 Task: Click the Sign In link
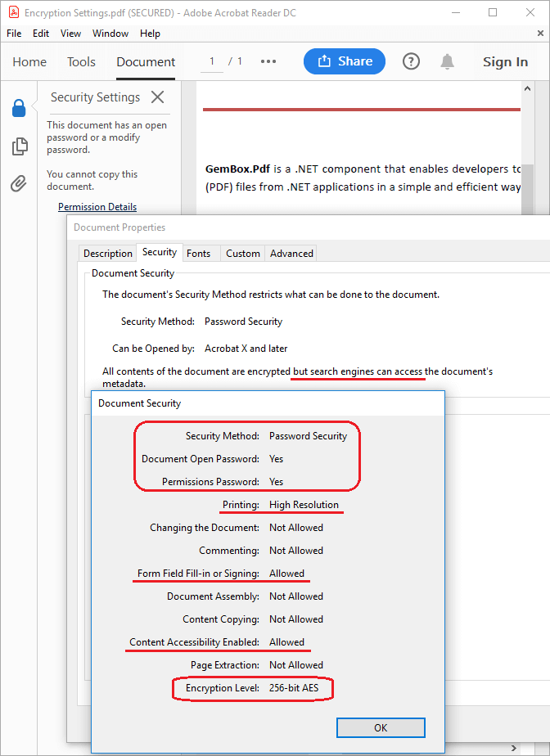click(x=505, y=62)
